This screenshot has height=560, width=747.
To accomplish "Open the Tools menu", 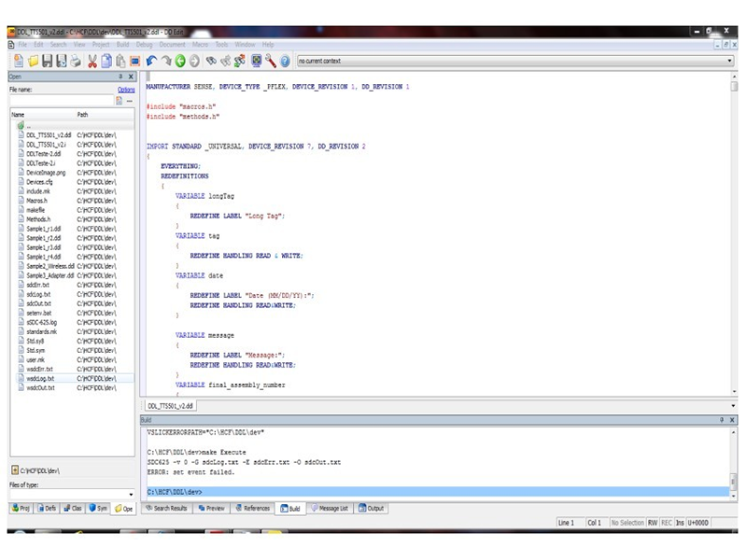I will [221, 44].
